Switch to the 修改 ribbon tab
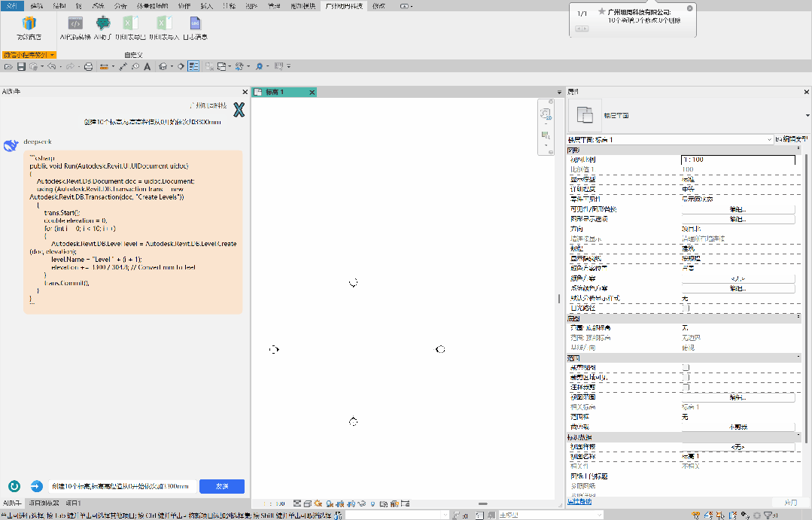812x520 pixels. [x=379, y=6]
